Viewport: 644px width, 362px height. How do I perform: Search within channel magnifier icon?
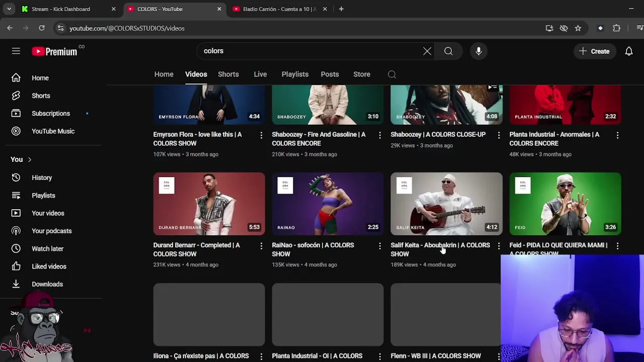(392, 74)
